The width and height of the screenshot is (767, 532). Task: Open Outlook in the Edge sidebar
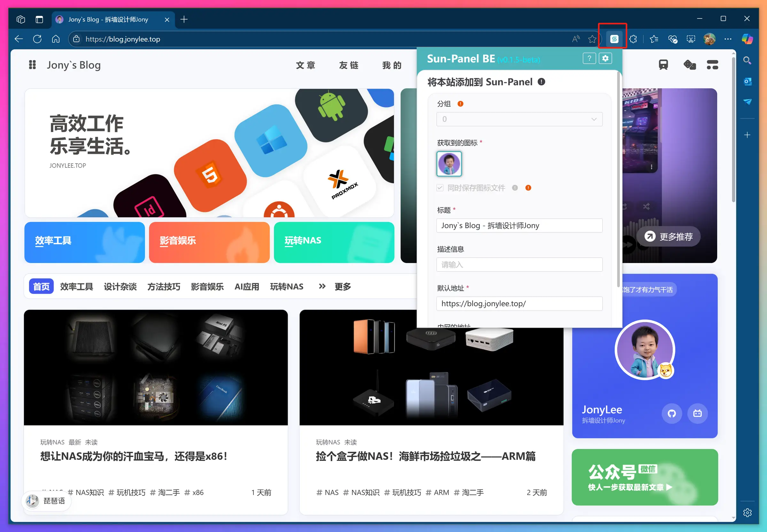click(x=747, y=81)
